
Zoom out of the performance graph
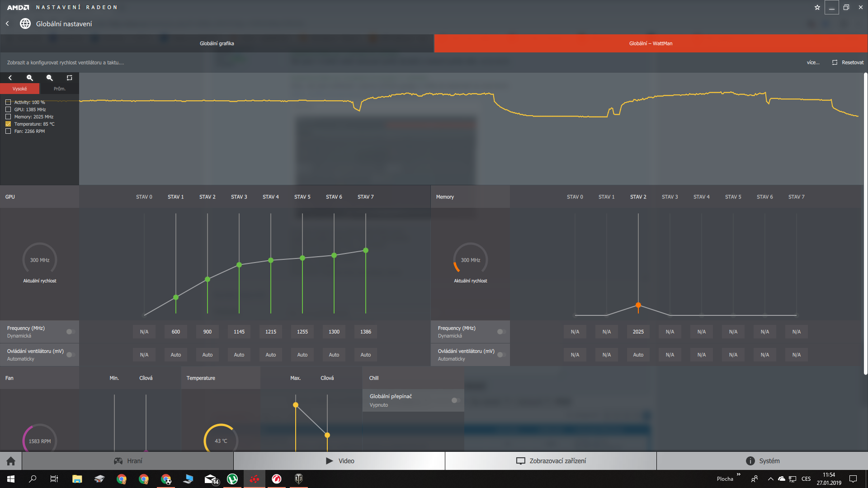[x=50, y=78]
